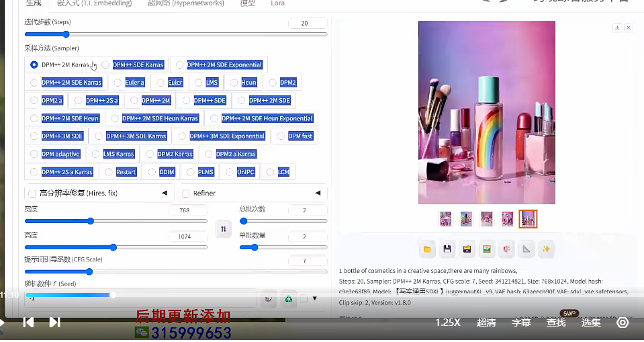The image size is (644, 342).
Task: Click the gallery download icon
Action: 617,28
